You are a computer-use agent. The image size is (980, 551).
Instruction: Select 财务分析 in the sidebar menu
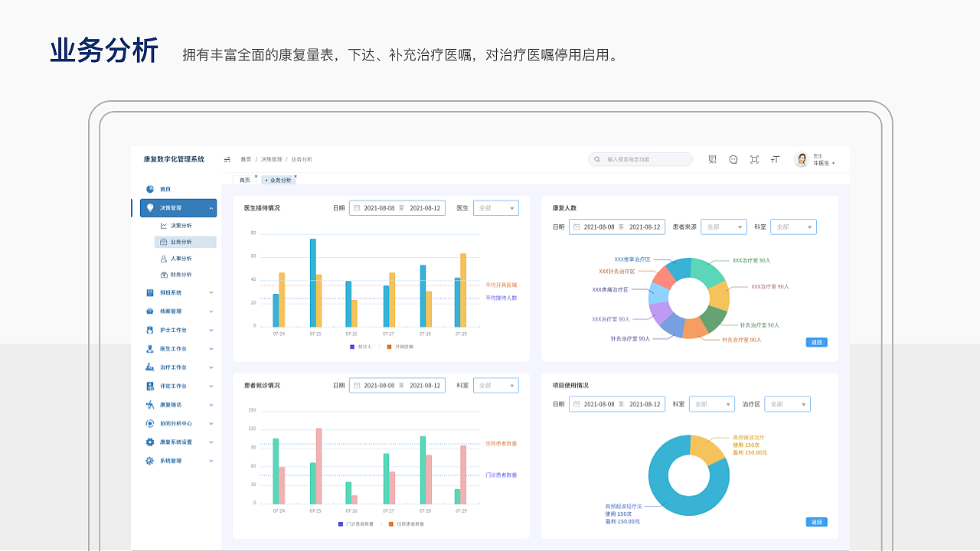coord(183,275)
